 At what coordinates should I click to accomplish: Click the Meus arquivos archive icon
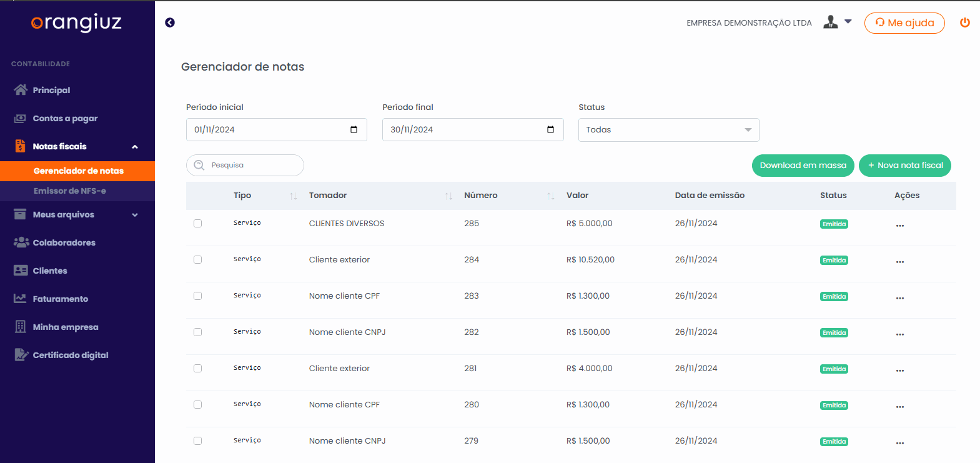pos(21,214)
